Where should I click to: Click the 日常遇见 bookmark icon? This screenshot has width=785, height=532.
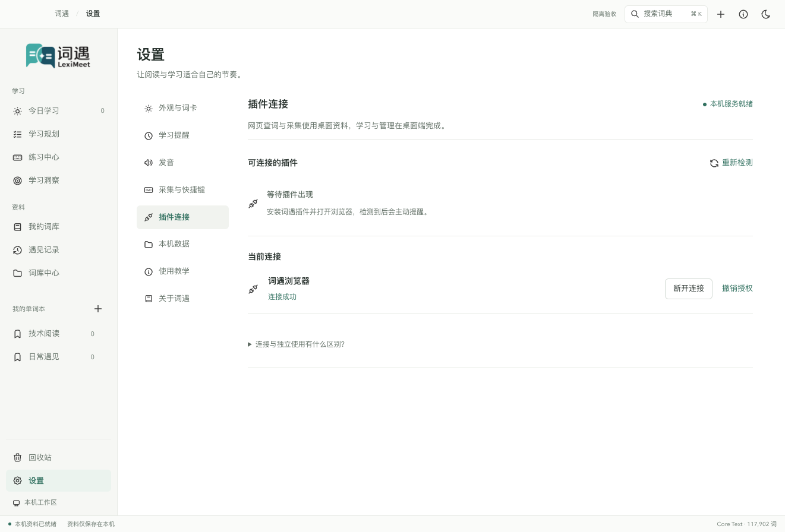click(x=17, y=357)
